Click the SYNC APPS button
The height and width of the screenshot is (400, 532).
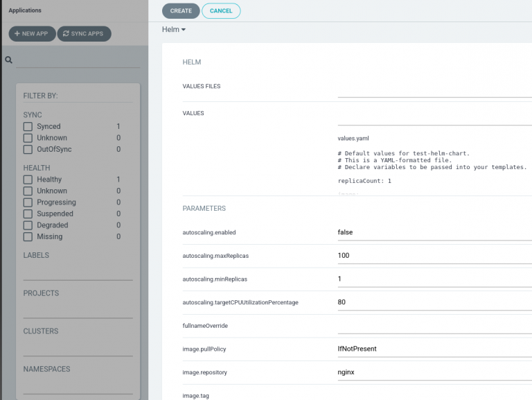pyautogui.click(x=84, y=33)
